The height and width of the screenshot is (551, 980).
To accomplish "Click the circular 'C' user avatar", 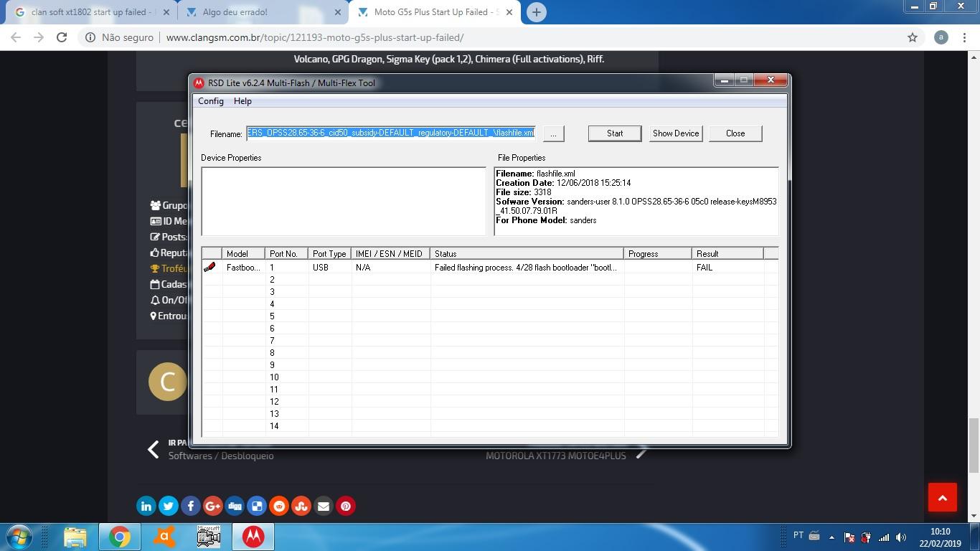I will click(x=168, y=382).
